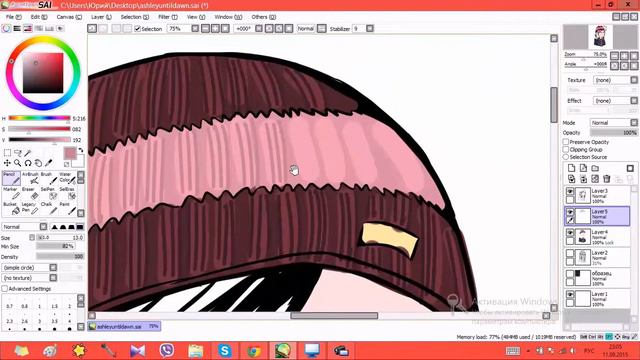Select the Paint tool
This screenshot has width=640, height=360.
point(67,208)
